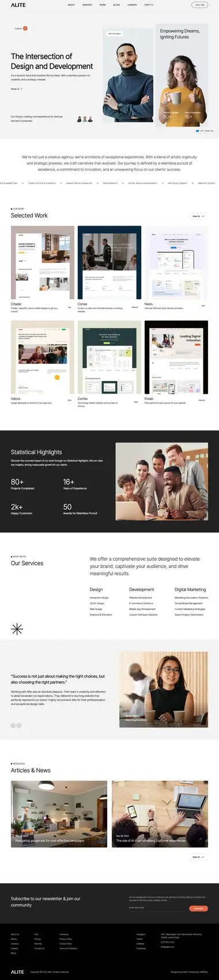Click the previous testimonial arrow
Viewport: 219px width, 980px height.
[x=13, y=725]
